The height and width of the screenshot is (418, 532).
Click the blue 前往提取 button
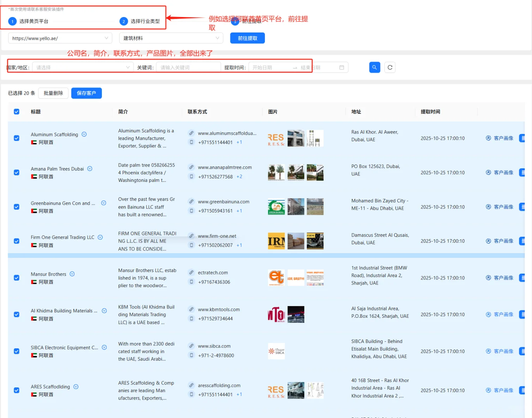[x=247, y=38]
